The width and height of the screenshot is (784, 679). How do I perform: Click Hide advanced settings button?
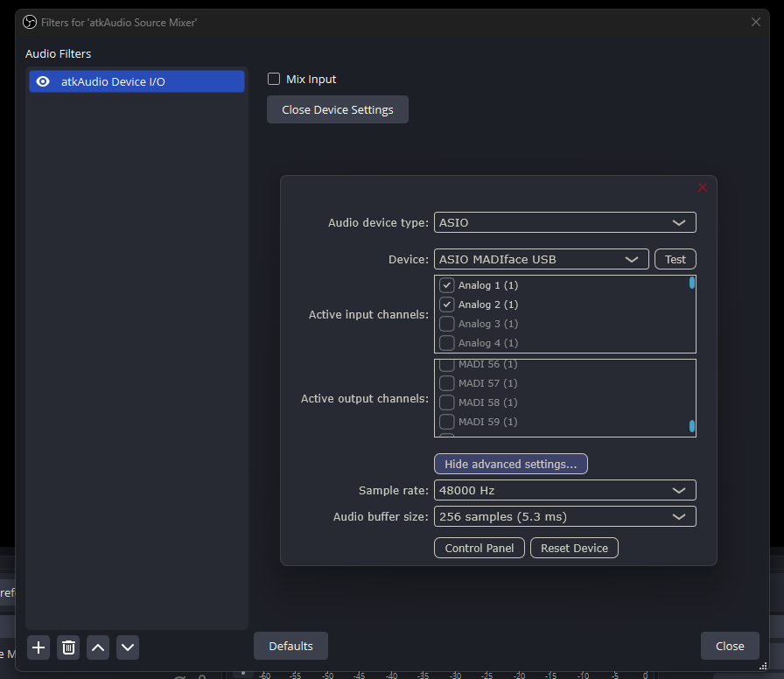(x=510, y=464)
